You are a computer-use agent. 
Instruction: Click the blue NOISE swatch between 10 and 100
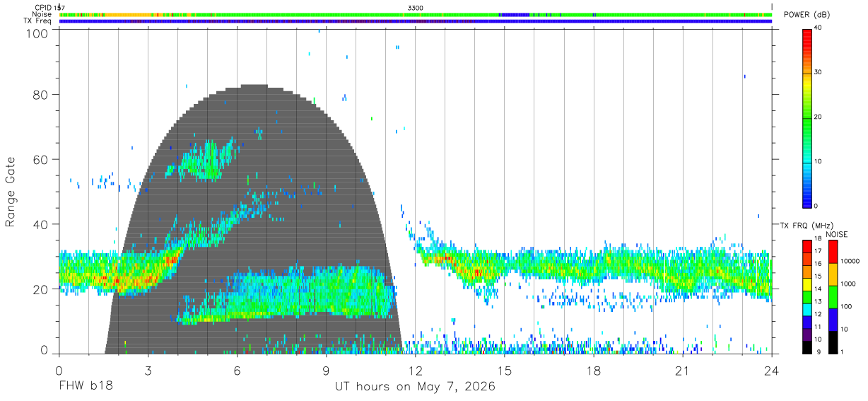pyautogui.click(x=833, y=319)
